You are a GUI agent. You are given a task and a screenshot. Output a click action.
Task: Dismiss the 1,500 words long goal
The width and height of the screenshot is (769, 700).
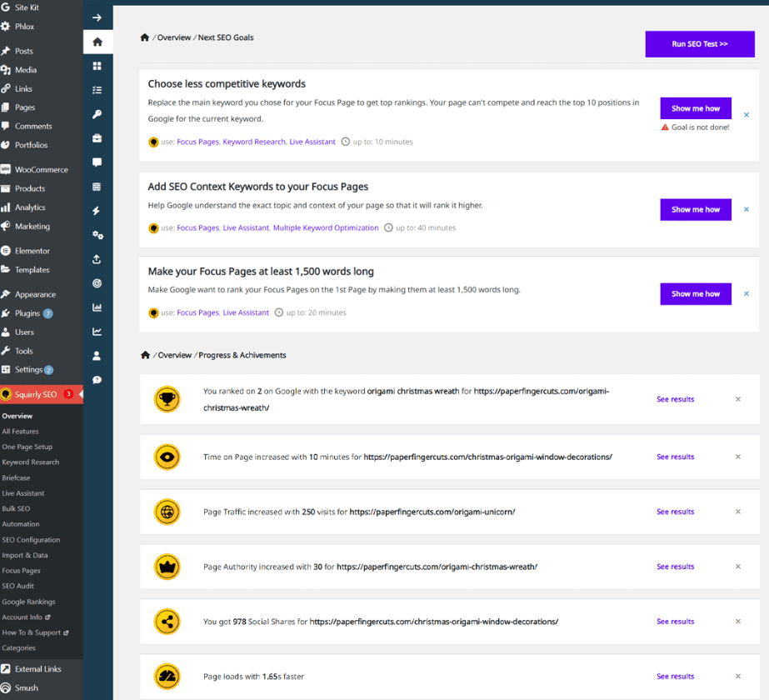(747, 294)
